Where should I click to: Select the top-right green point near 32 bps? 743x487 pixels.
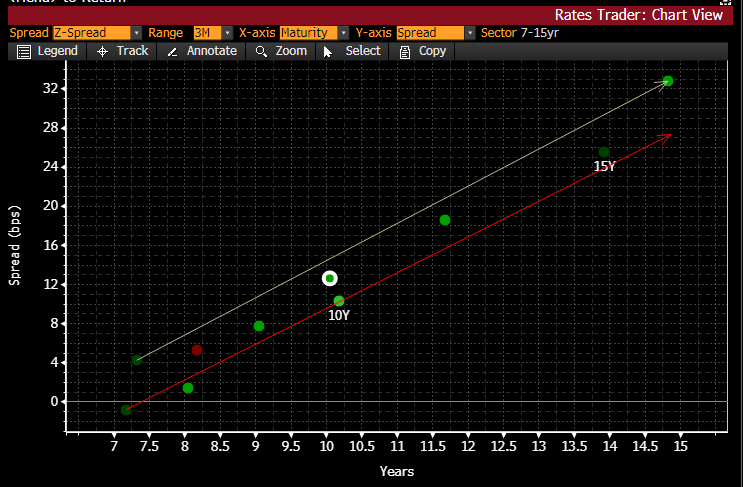[x=668, y=81]
